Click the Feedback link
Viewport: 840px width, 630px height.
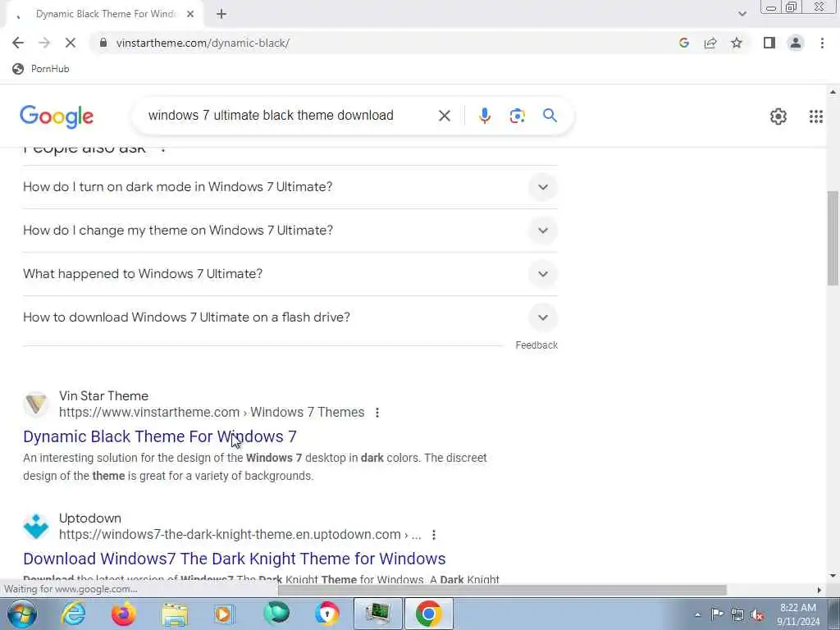tap(536, 345)
